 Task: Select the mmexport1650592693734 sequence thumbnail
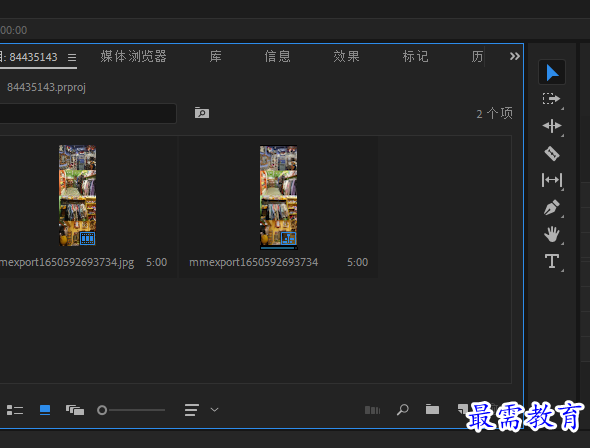(278, 197)
